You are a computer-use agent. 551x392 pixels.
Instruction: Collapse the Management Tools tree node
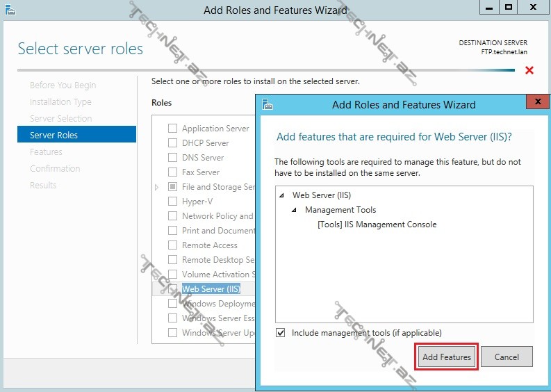[x=295, y=210]
